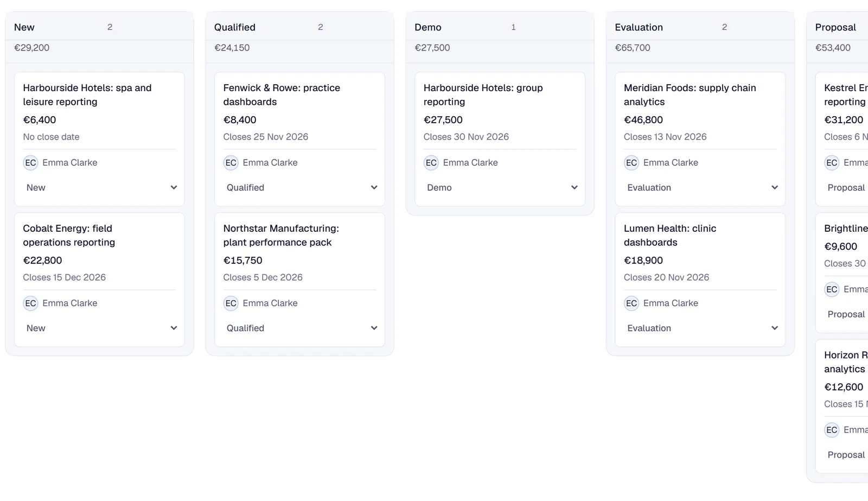The height and width of the screenshot is (501, 868).
Task: Click the EC avatar on the Harbourside group reporting card
Action: (x=431, y=163)
